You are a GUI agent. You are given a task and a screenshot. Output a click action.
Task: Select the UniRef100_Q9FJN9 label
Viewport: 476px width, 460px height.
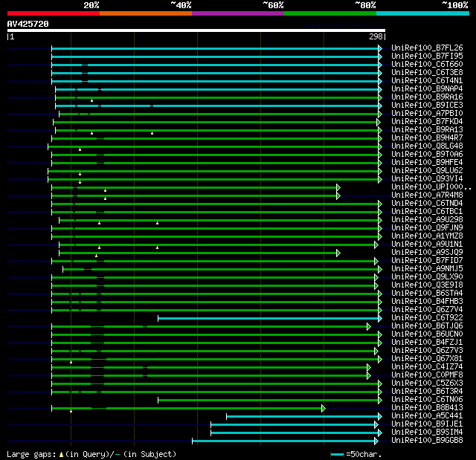tap(427, 228)
